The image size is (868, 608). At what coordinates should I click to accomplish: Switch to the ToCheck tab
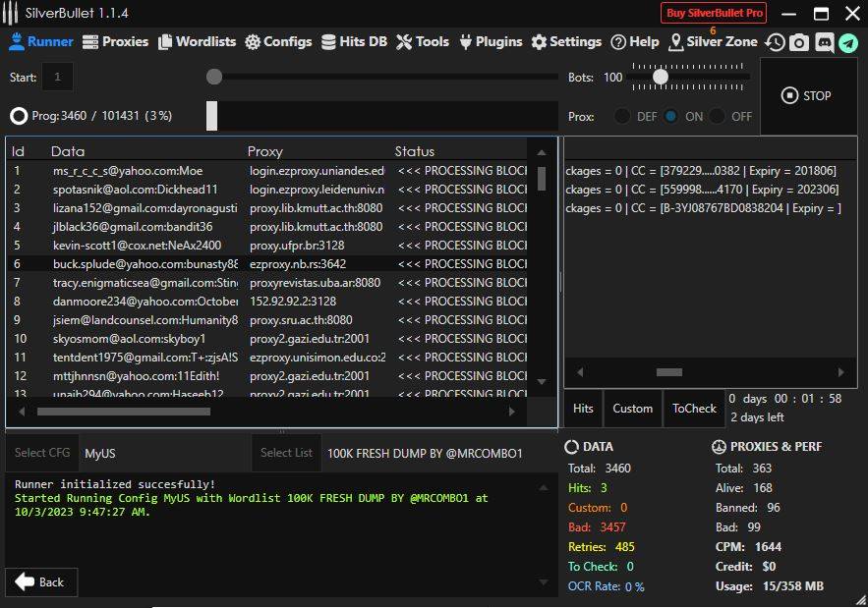tap(694, 409)
